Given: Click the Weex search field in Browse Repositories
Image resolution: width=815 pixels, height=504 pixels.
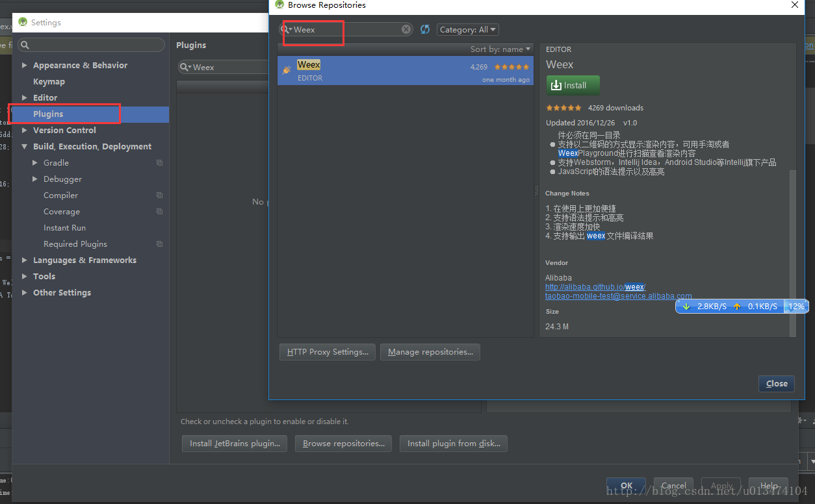Looking at the screenshot, I should 346,29.
